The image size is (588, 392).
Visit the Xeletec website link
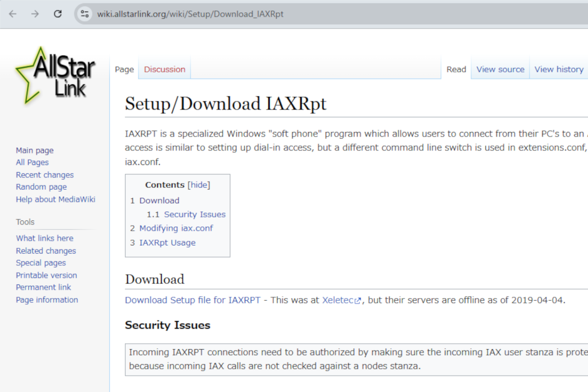click(337, 300)
